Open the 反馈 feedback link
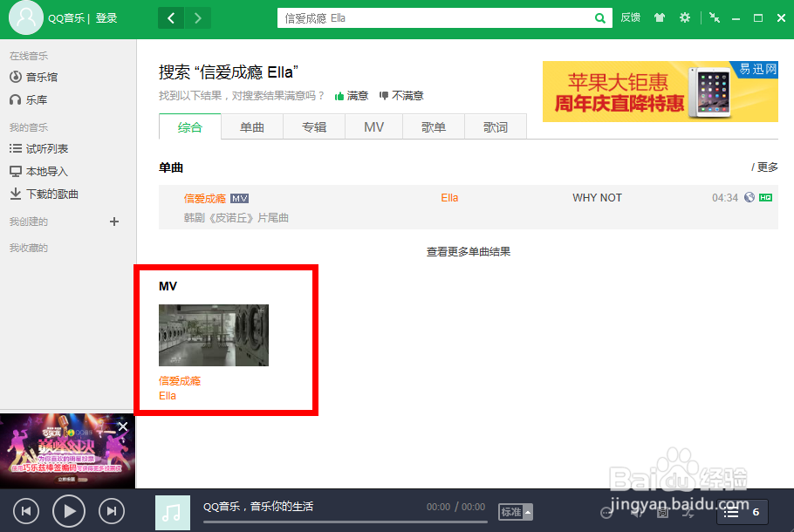This screenshot has height=532, width=794. pyautogui.click(x=631, y=17)
